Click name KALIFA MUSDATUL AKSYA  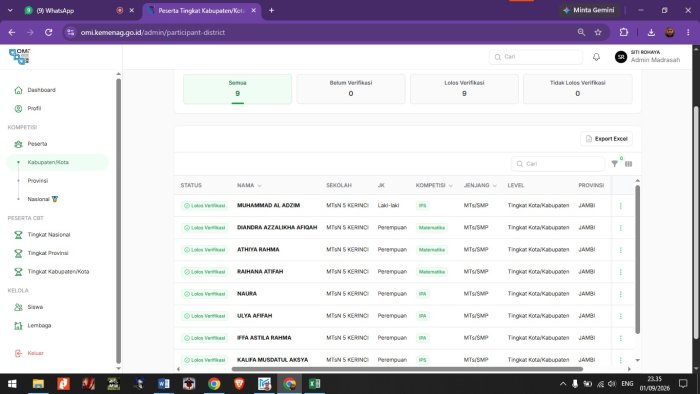pyautogui.click(x=272, y=360)
